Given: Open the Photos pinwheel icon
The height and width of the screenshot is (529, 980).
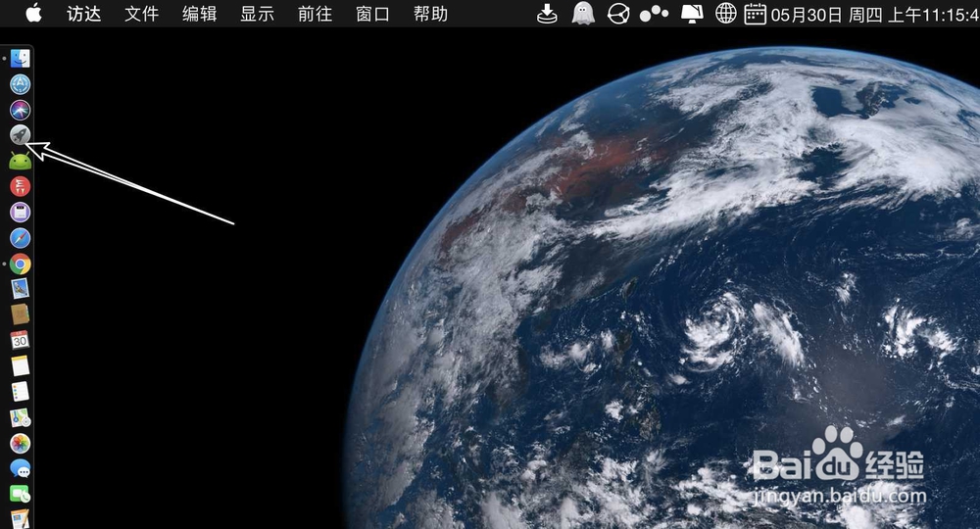Looking at the screenshot, I should click(x=20, y=444).
